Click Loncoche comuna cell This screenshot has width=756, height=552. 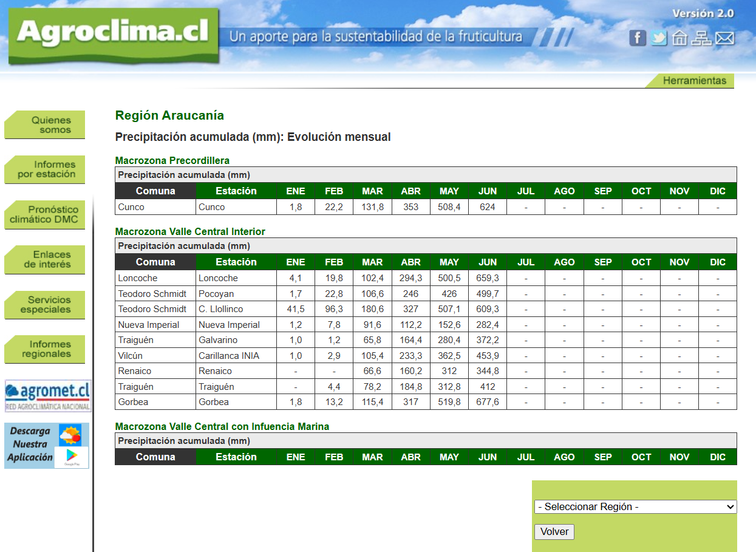[155, 278]
